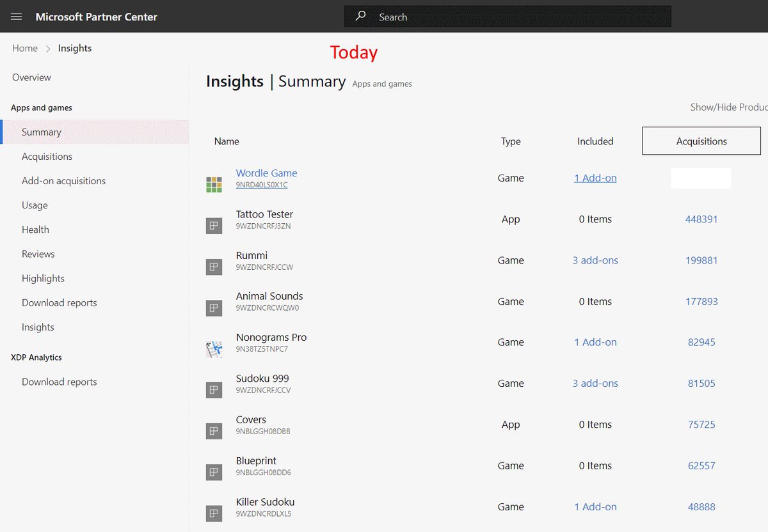Click Tattoo Tester acquisitions 448391
This screenshot has height=532, width=768.
tap(701, 219)
